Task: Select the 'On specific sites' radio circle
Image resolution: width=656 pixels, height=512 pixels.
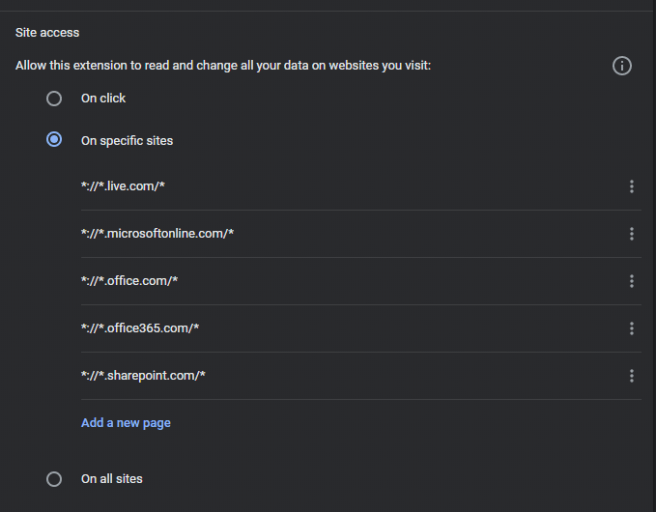Action: [54, 140]
